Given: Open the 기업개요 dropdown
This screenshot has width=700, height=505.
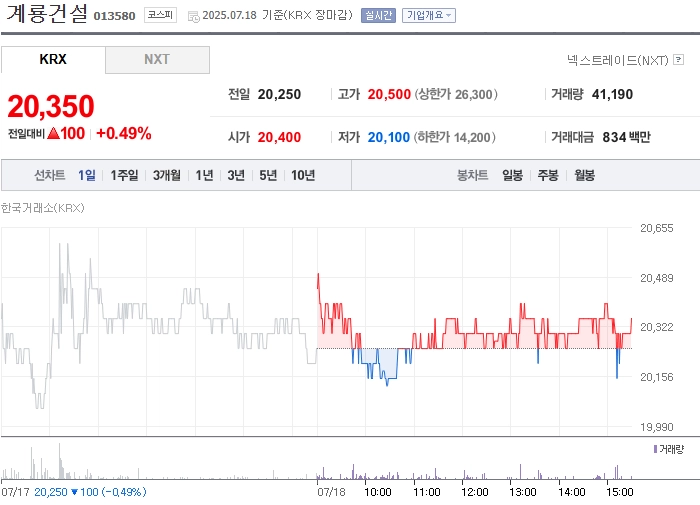Looking at the screenshot, I should tap(429, 16).
